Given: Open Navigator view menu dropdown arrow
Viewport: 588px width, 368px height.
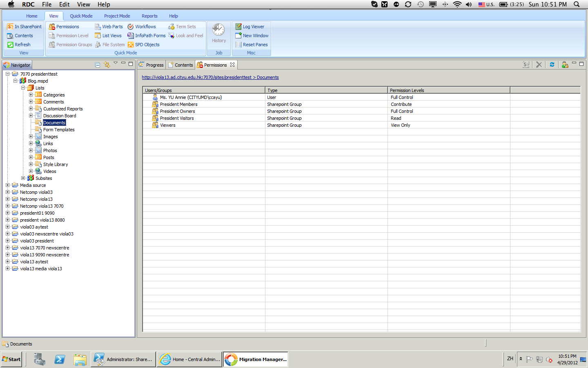Looking at the screenshot, I should [116, 63].
